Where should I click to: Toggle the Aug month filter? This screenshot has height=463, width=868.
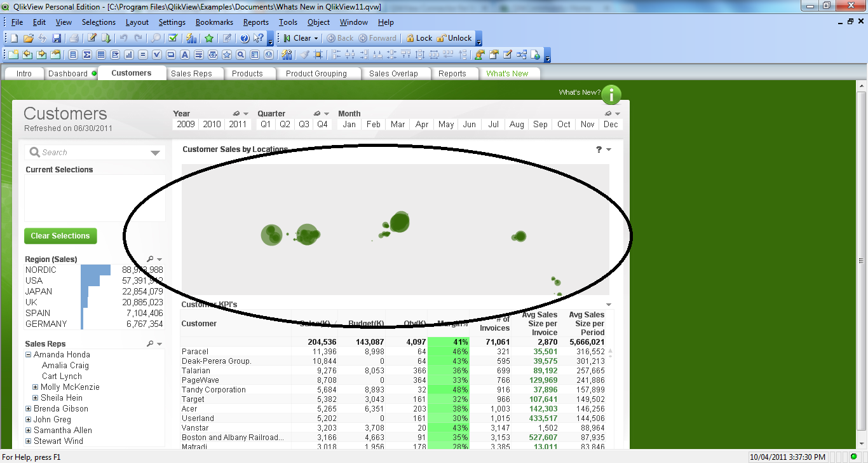click(x=517, y=125)
